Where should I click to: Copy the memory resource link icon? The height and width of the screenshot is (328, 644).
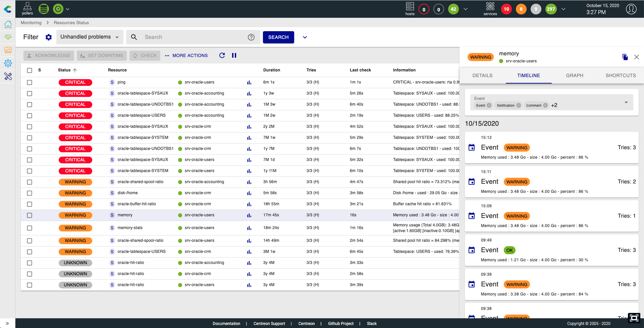tap(625, 57)
